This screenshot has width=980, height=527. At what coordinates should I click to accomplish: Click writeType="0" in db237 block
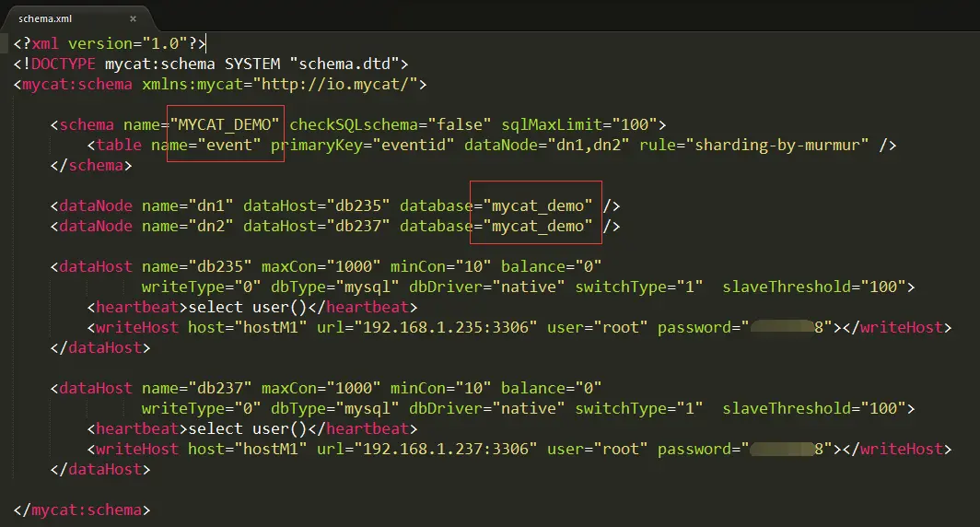tap(201, 408)
